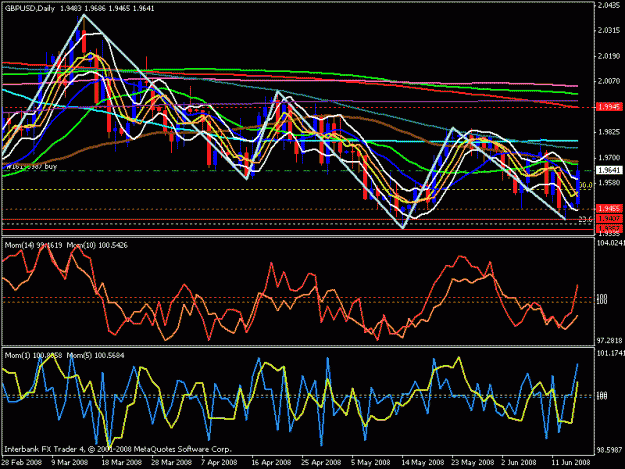
Task: Click the 28 Feb 2008 date label
Action: tap(21, 463)
